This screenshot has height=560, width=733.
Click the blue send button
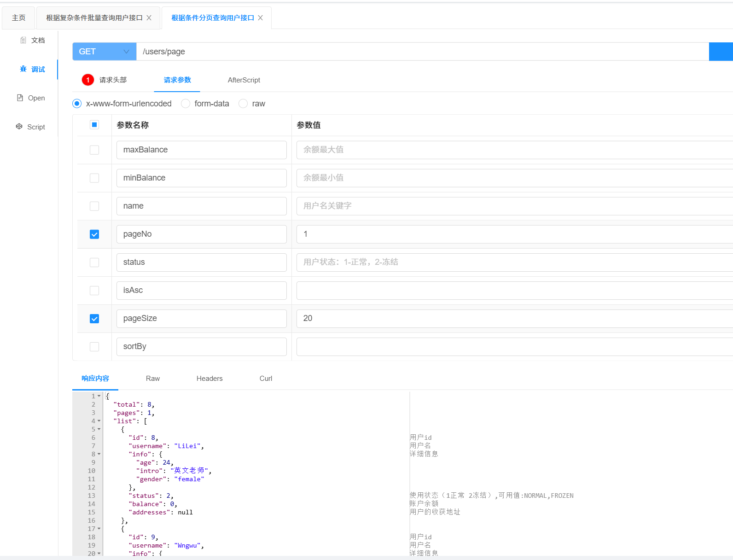[x=721, y=52]
